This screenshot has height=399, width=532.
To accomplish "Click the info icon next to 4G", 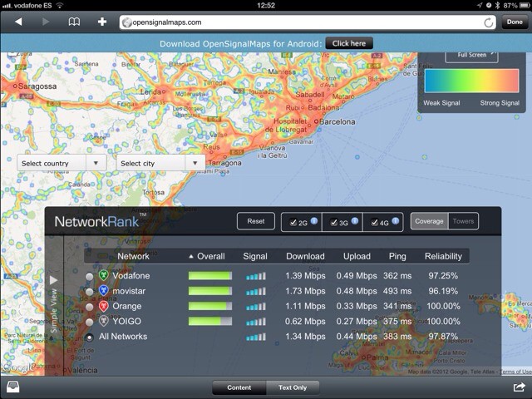I will pos(396,220).
